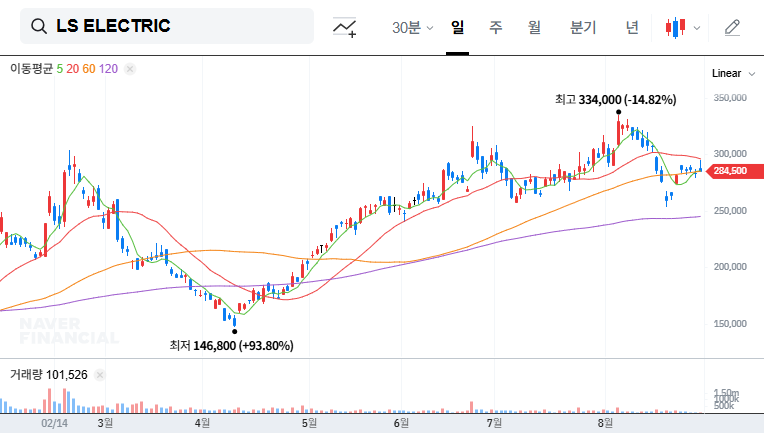The width and height of the screenshot is (764, 433).
Task: Click the 5-day moving average value
Action: (x=59, y=69)
